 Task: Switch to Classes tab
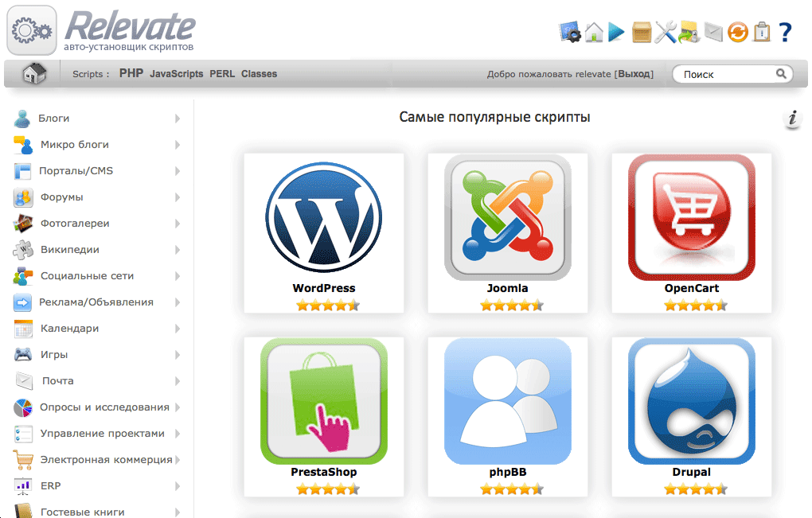click(259, 74)
